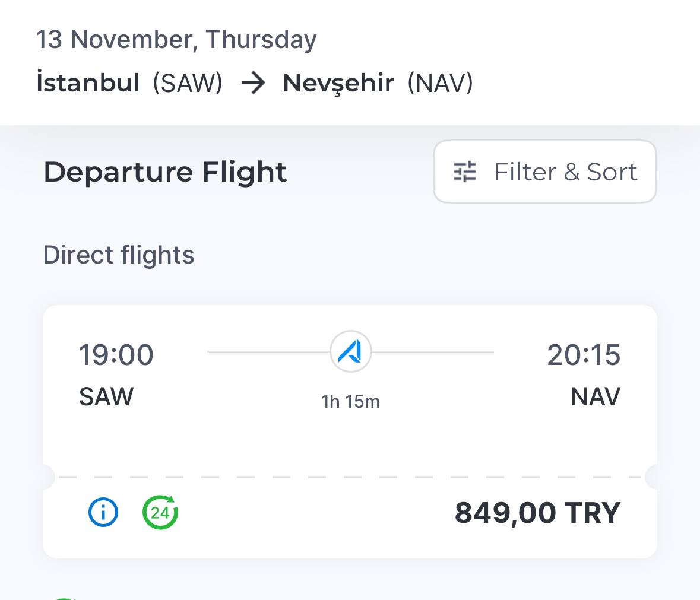Click the sliders icon in Filter & Sort
The width and height of the screenshot is (700, 600).
[465, 172]
